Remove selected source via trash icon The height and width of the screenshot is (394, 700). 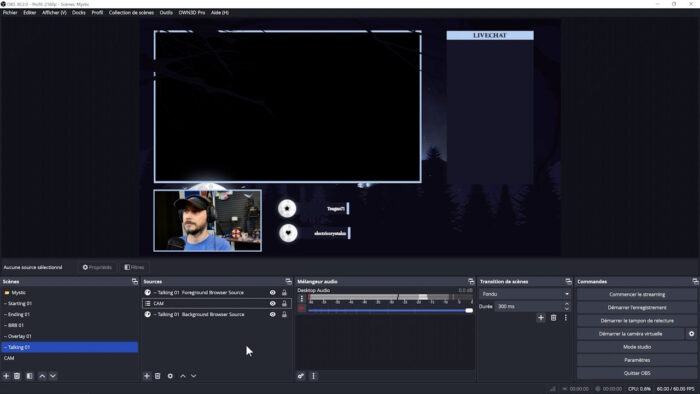pos(158,376)
